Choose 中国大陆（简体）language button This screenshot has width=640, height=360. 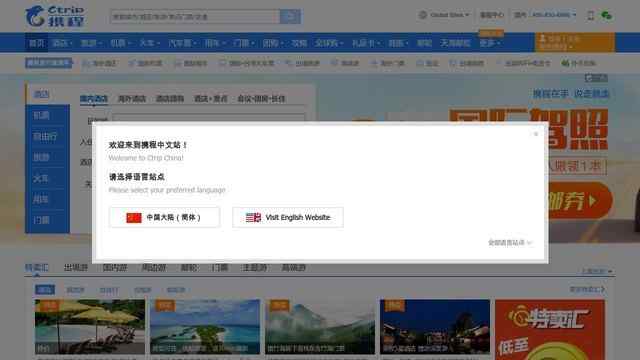pos(164,218)
